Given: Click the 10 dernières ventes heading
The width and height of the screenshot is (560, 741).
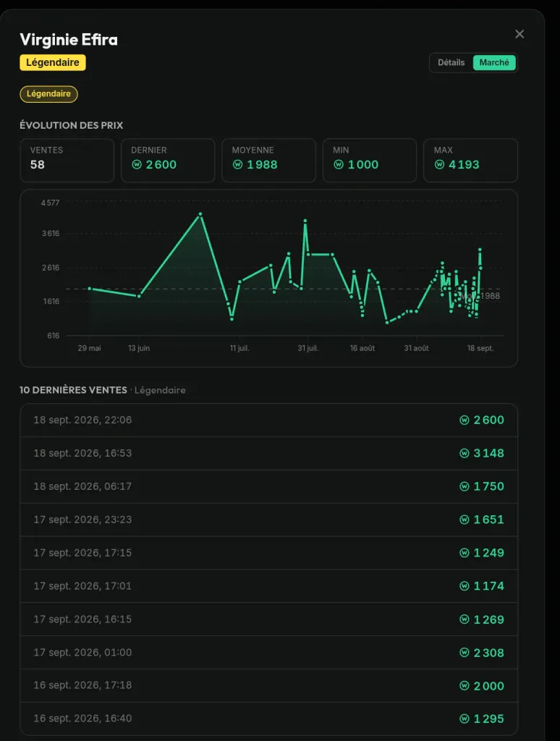Looking at the screenshot, I should click(x=73, y=390).
